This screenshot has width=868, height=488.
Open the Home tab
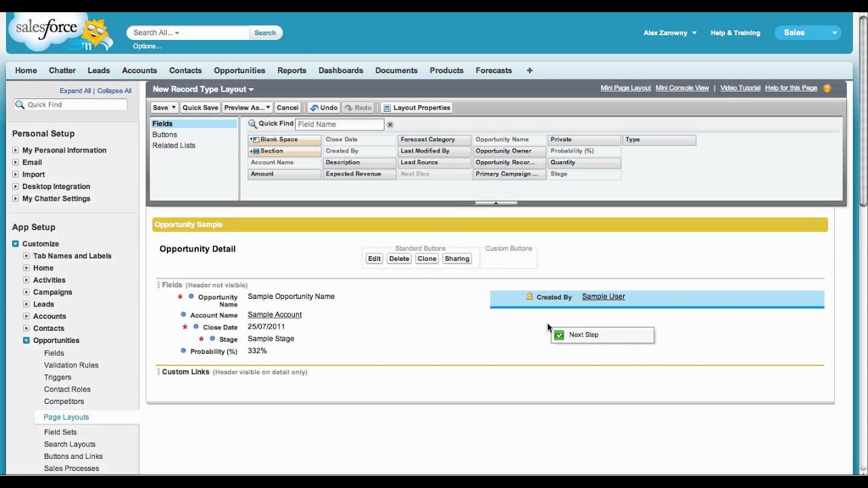point(26,70)
